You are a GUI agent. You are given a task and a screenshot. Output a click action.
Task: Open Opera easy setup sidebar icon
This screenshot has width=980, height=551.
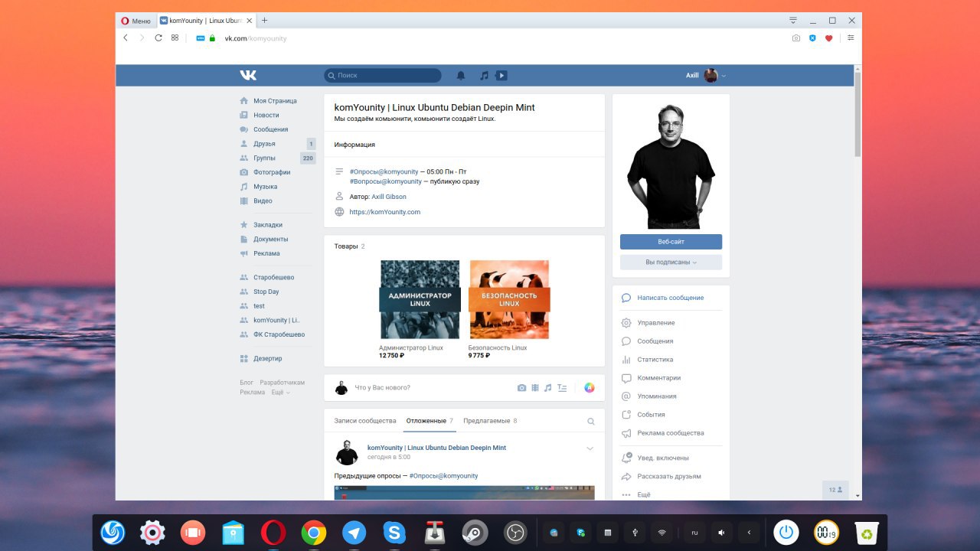tap(851, 37)
